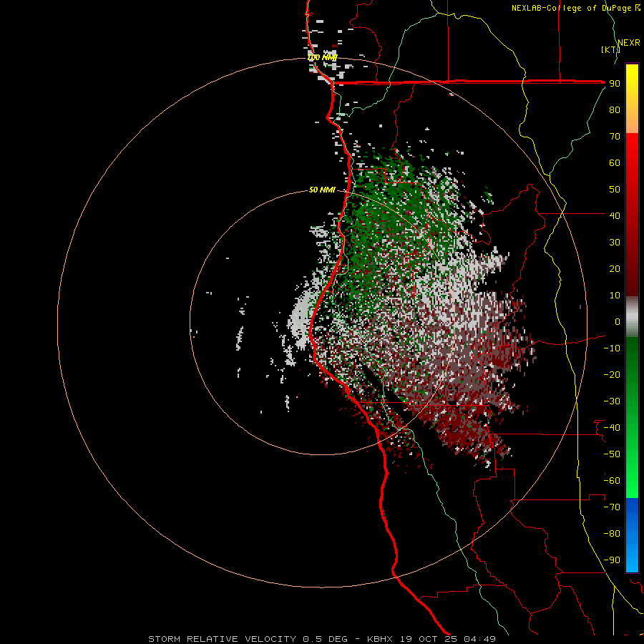
Task: Click the -60 scale label
Action: pyautogui.click(x=612, y=481)
